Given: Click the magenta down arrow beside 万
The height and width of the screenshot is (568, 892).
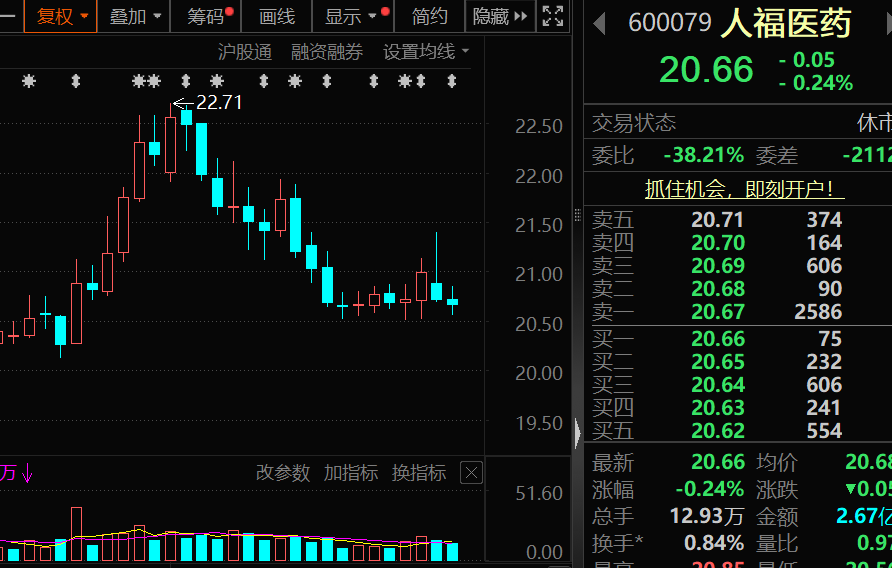Looking at the screenshot, I should (x=28, y=474).
